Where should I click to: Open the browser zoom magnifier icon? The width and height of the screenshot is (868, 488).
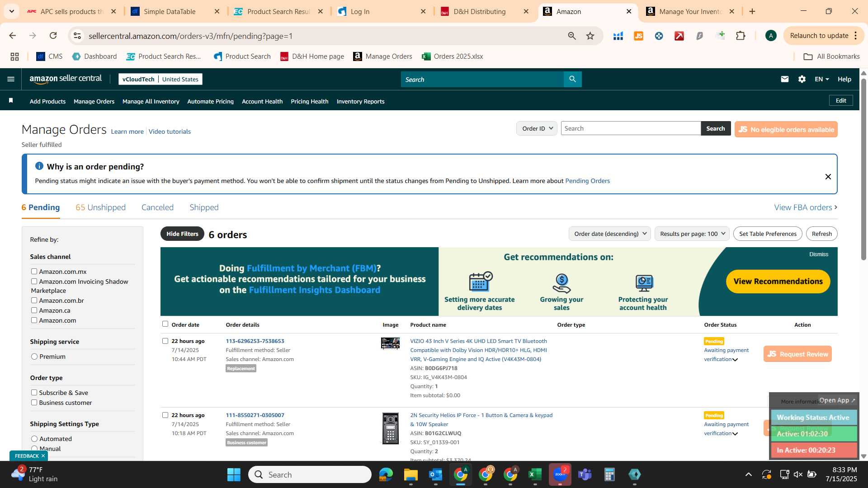pyautogui.click(x=572, y=36)
